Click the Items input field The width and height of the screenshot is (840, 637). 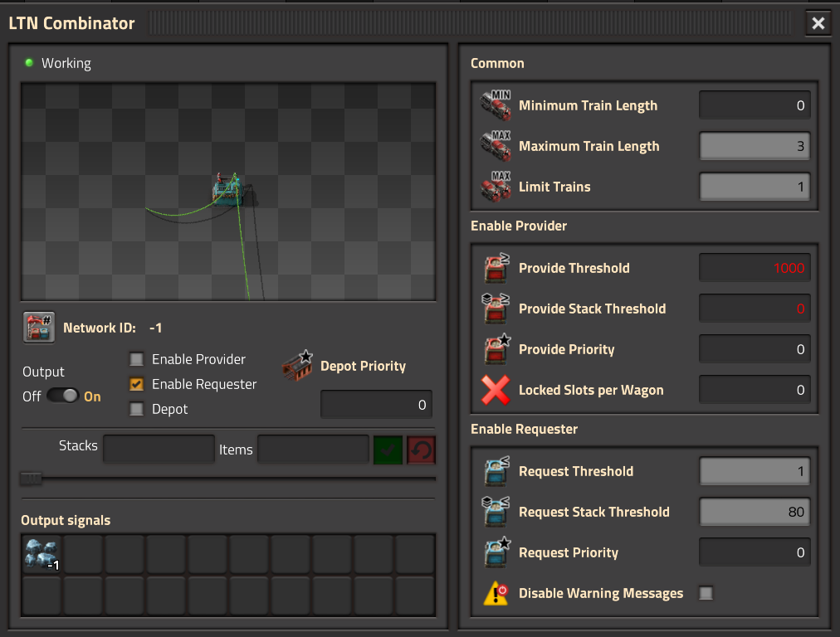pyautogui.click(x=313, y=449)
